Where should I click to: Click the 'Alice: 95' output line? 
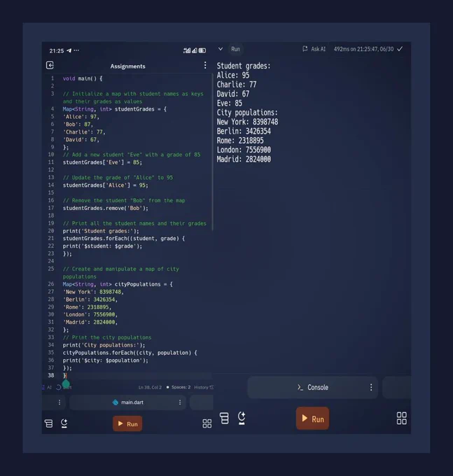coord(233,75)
